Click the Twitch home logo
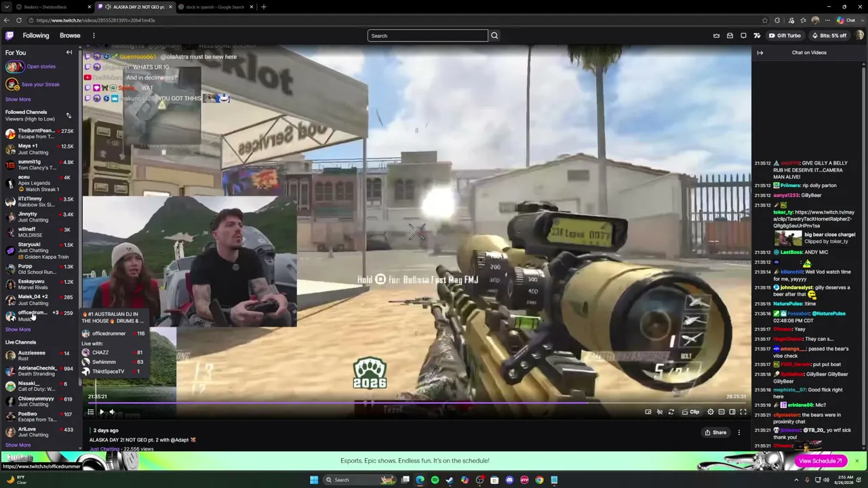 pos(9,36)
